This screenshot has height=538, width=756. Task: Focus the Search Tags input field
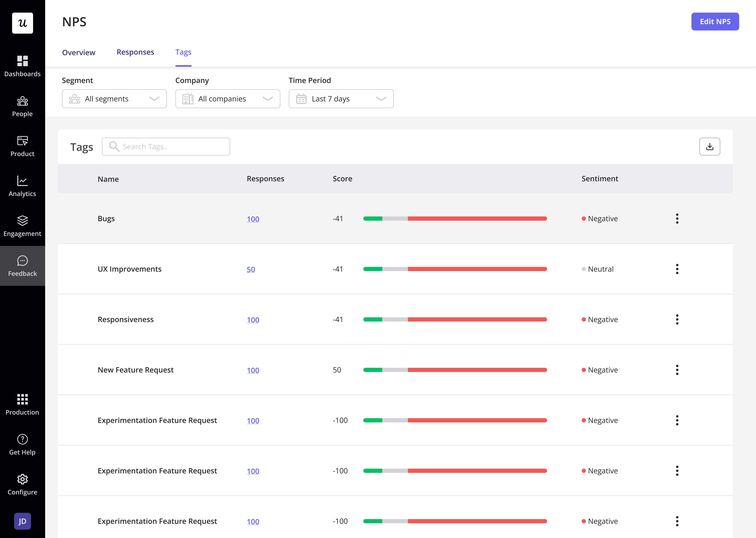coord(166,146)
